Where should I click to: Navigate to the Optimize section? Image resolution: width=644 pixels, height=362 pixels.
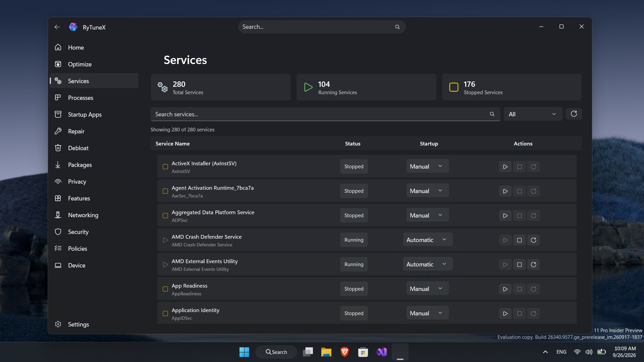click(94, 64)
